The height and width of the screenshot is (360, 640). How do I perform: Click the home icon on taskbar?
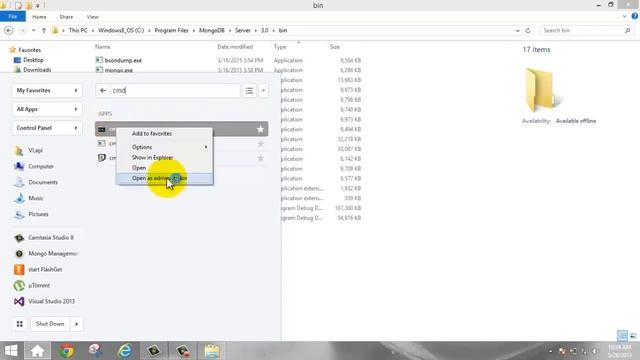click(37, 351)
